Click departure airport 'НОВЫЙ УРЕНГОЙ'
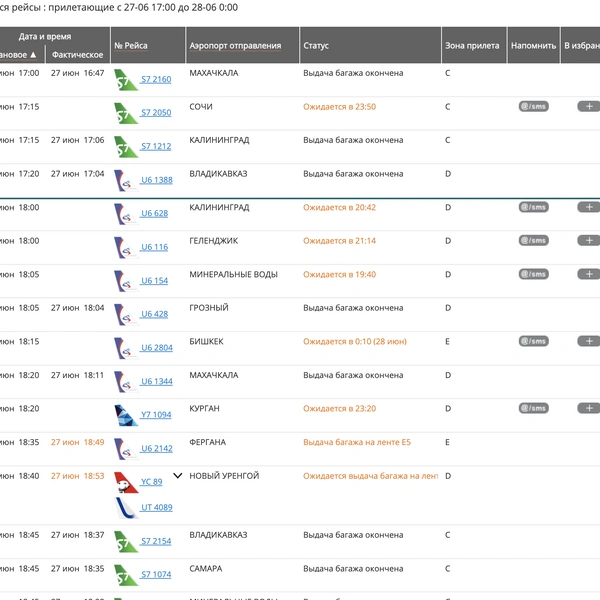Viewport: 600px width, 600px height. click(224, 476)
